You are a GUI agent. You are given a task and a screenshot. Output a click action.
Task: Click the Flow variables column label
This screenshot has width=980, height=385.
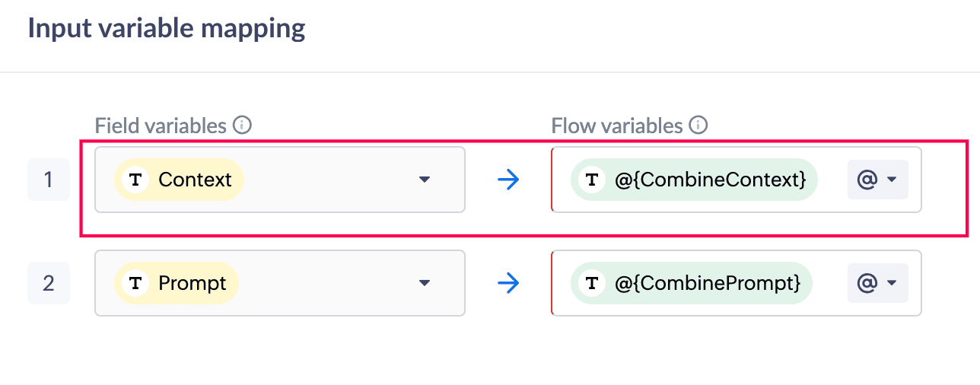point(617,126)
